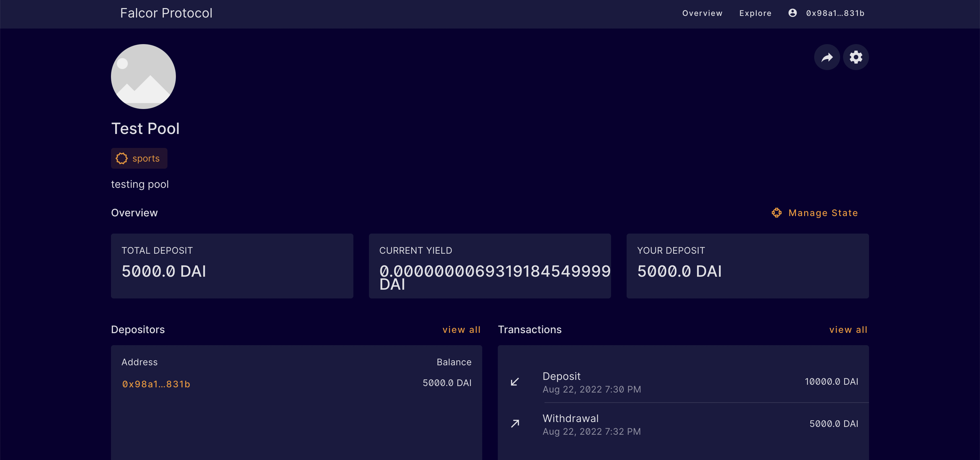This screenshot has height=460, width=980.
Task: View all Transactions
Action: 848,330
